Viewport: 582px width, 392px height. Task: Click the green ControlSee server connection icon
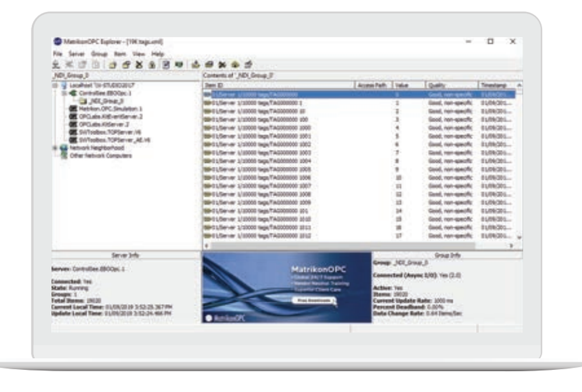click(x=73, y=93)
